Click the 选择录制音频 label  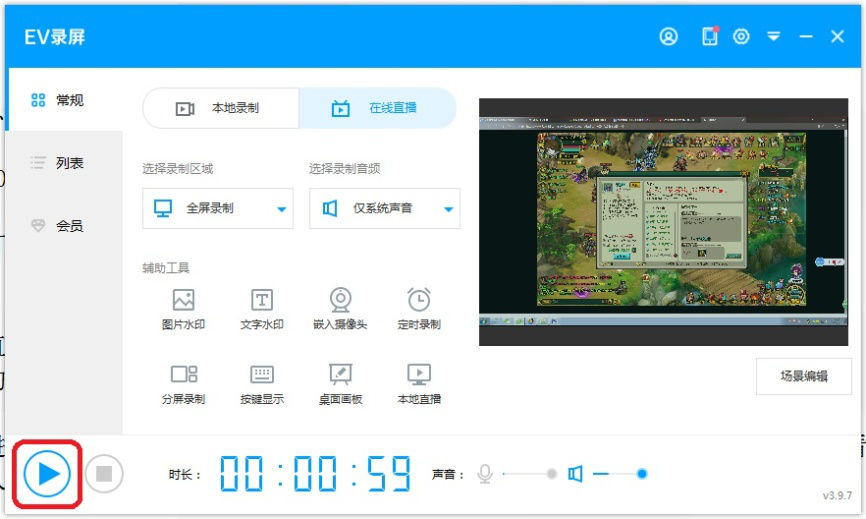click(x=344, y=168)
